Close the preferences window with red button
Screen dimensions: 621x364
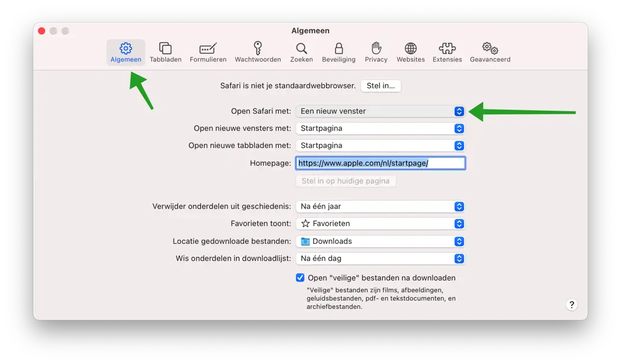tap(41, 31)
